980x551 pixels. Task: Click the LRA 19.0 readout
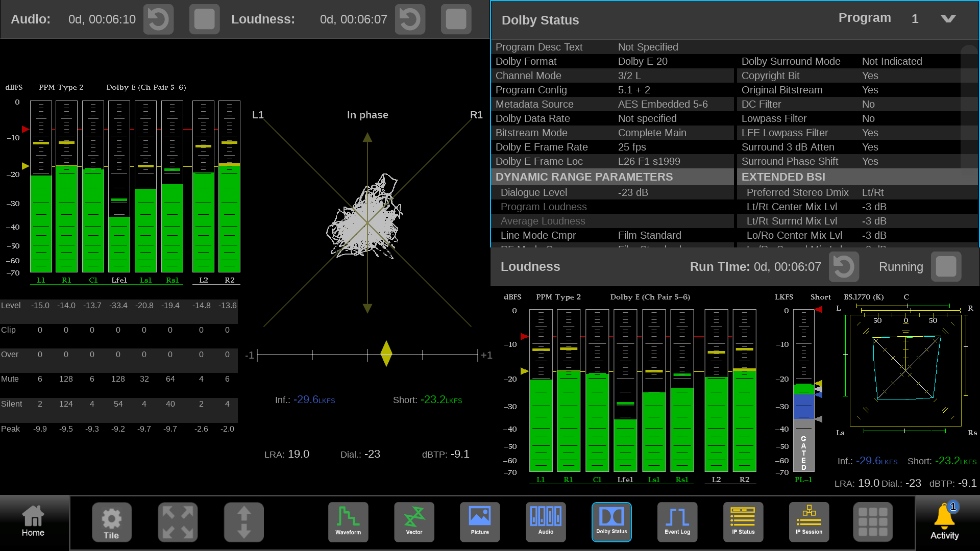[x=287, y=454]
